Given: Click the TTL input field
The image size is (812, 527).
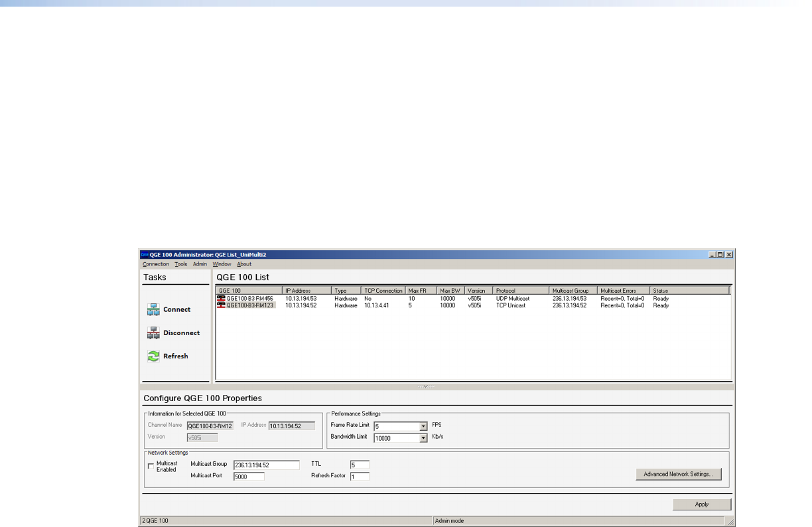Looking at the screenshot, I should coord(359,465).
